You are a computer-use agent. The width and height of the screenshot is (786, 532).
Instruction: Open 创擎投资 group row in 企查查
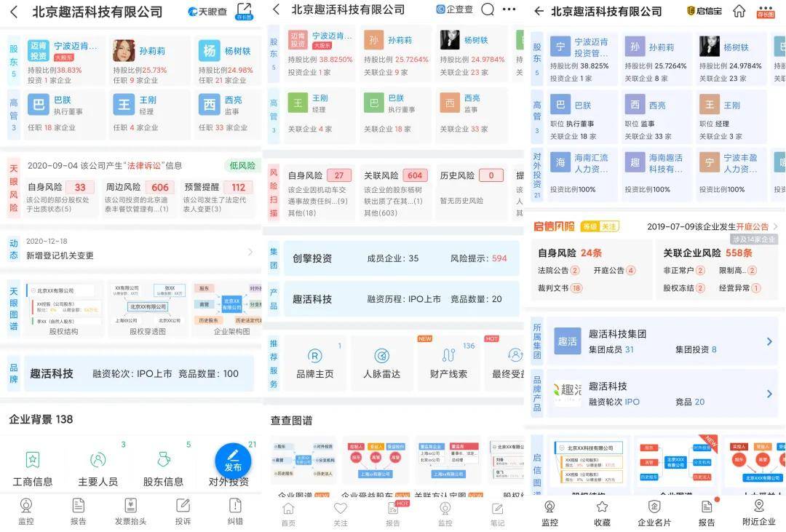[401, 258]
